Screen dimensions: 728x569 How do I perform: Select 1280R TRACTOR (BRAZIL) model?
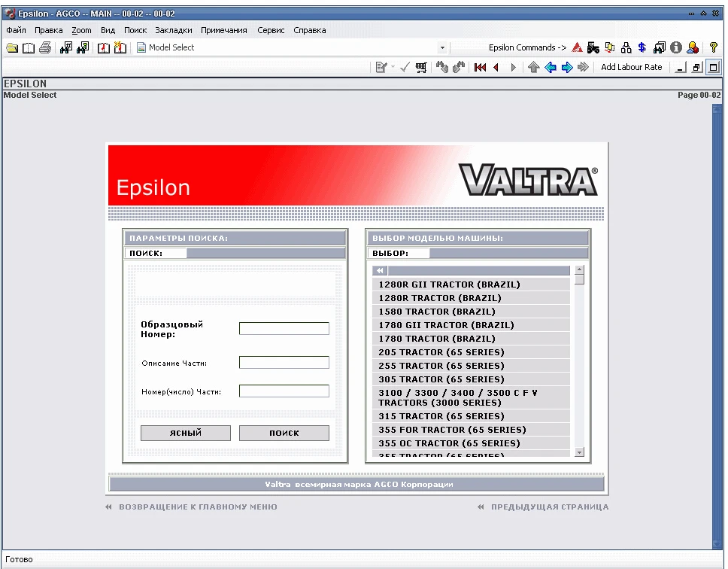472,298
